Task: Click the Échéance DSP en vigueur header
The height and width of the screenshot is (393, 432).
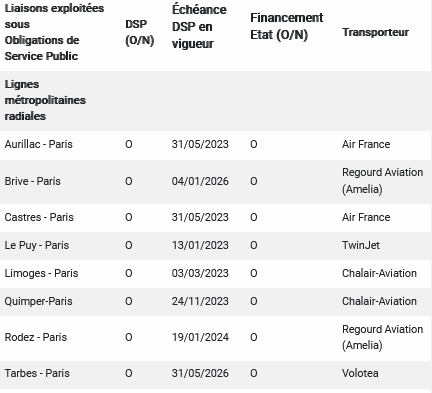Action: click(x=199, y=27)
